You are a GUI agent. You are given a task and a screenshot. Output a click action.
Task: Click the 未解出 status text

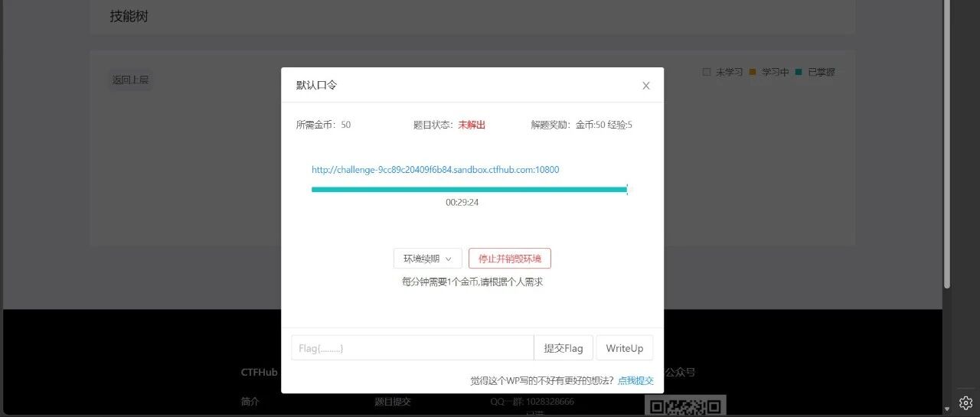pyautogui.click(x=472, y=125)
